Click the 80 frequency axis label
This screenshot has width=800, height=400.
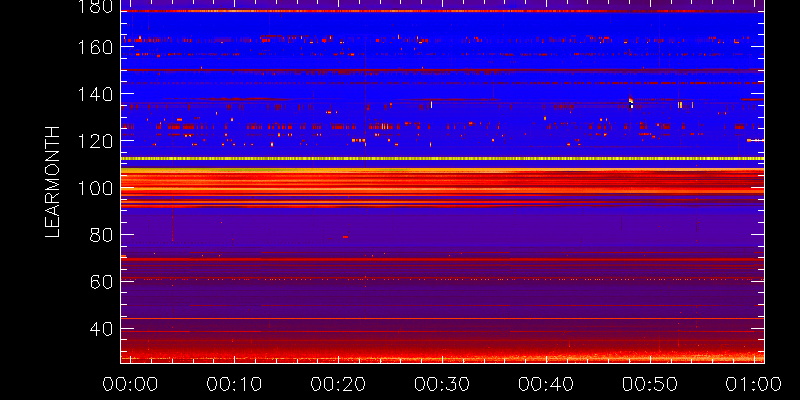tap(102, 235)
